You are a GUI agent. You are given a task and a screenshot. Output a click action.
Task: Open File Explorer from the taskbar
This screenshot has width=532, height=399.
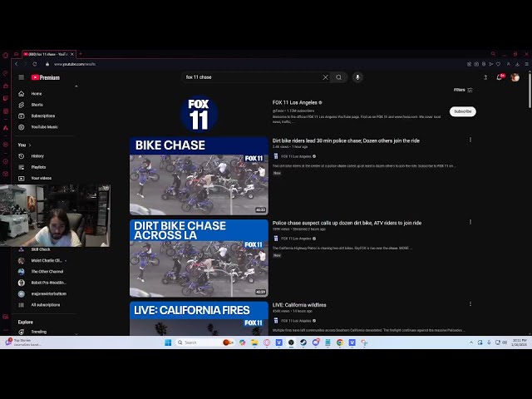pos(254,342)
